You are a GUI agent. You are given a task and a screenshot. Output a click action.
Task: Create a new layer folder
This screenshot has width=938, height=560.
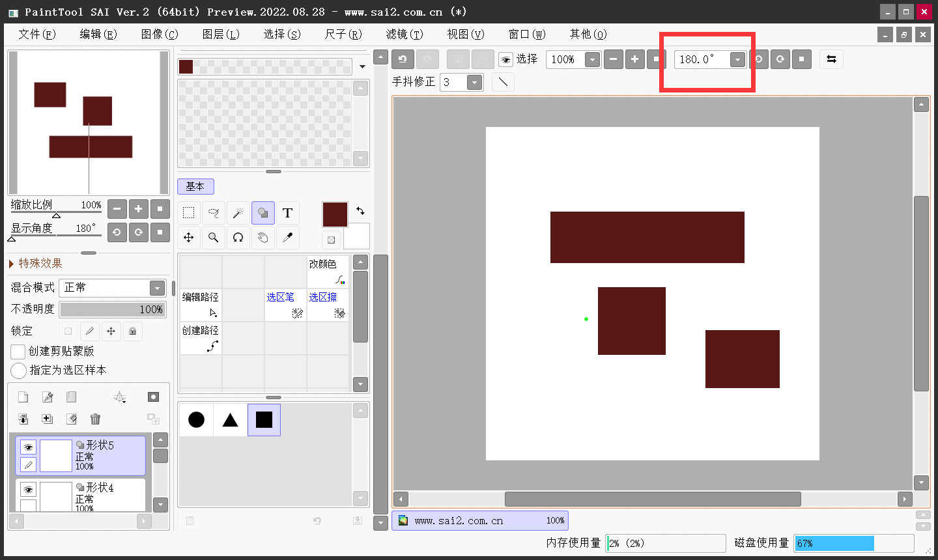[x=72, y=397]
